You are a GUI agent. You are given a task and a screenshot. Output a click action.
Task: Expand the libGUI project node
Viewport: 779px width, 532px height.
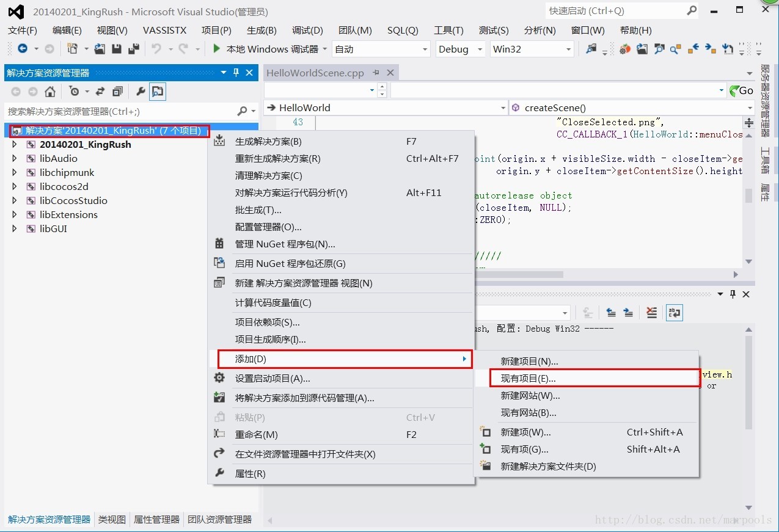15,229
